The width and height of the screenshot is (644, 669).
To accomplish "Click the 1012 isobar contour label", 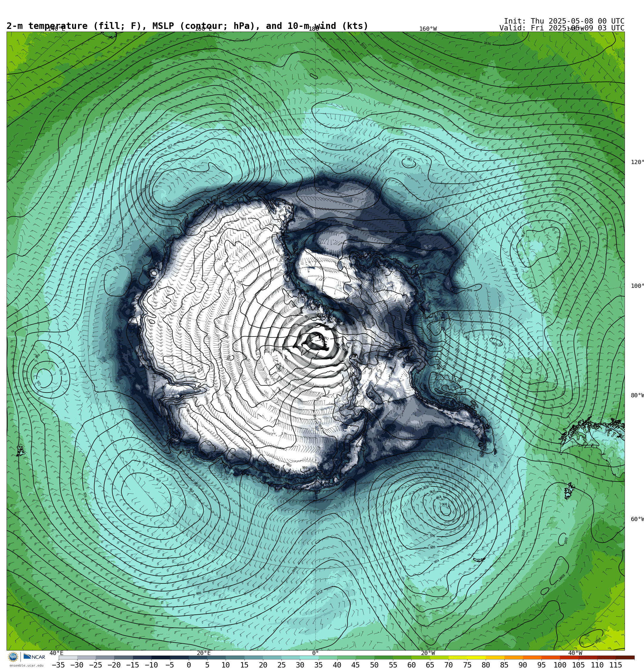I will click(319, 593).
